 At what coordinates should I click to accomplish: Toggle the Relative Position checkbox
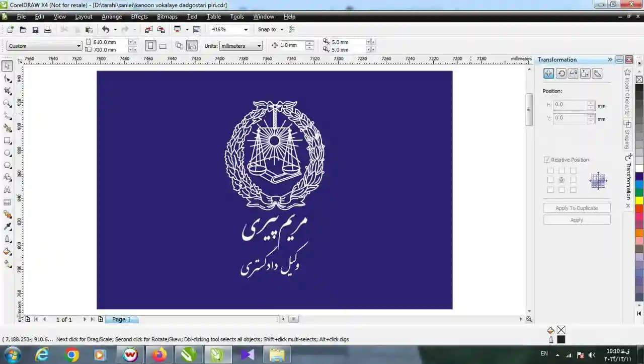(x=547, y=160)
